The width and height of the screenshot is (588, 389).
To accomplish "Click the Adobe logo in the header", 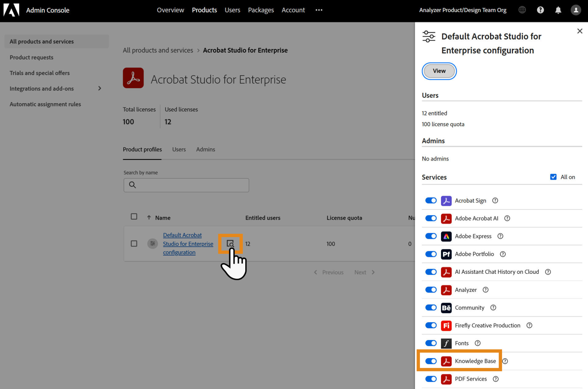I will click(x=11, y=10).
